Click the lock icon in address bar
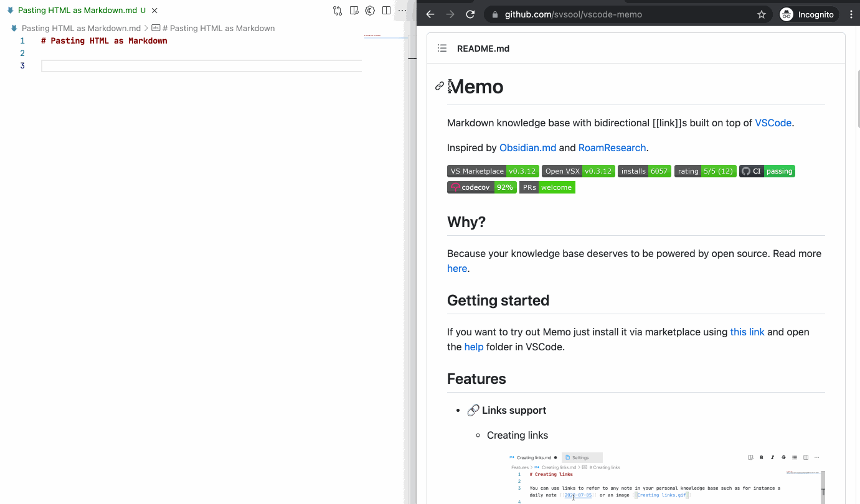The image size is (860, 504). 494,14
